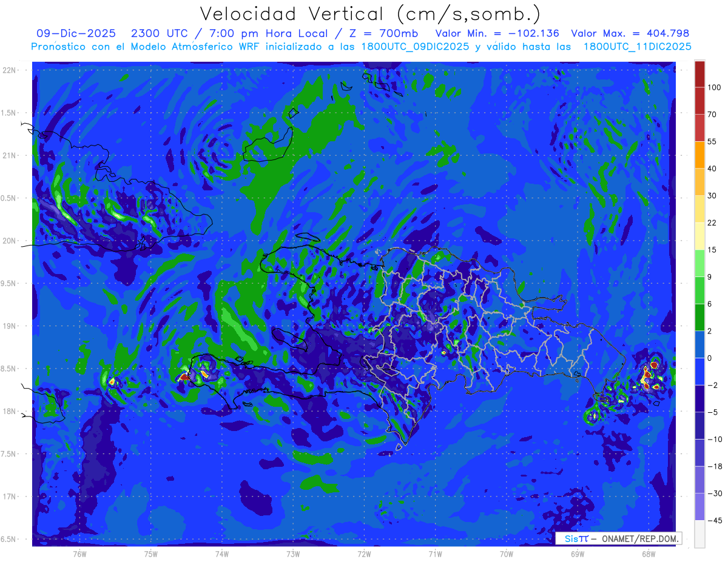Click the dark red top colorbar segment above 100

[699, 74]
